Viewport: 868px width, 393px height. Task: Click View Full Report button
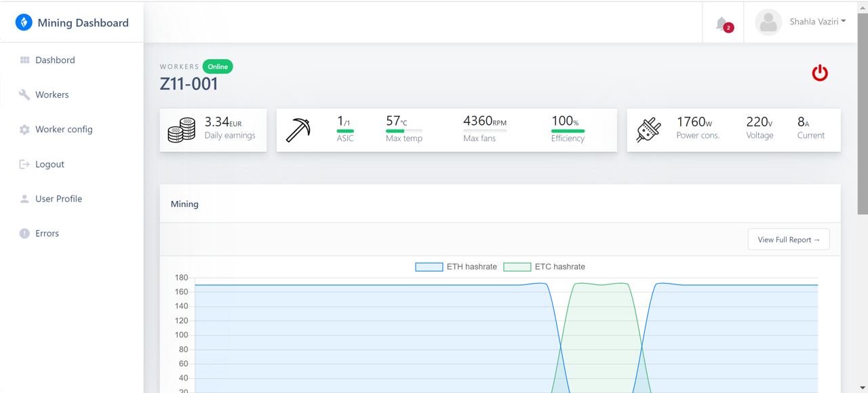[788, 240]
